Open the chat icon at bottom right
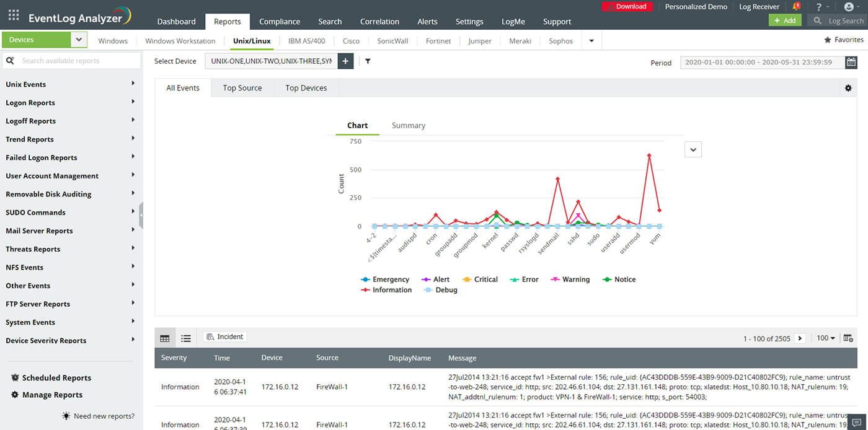The width and height of the screenshot is (868, 430). tap(856, 423)
